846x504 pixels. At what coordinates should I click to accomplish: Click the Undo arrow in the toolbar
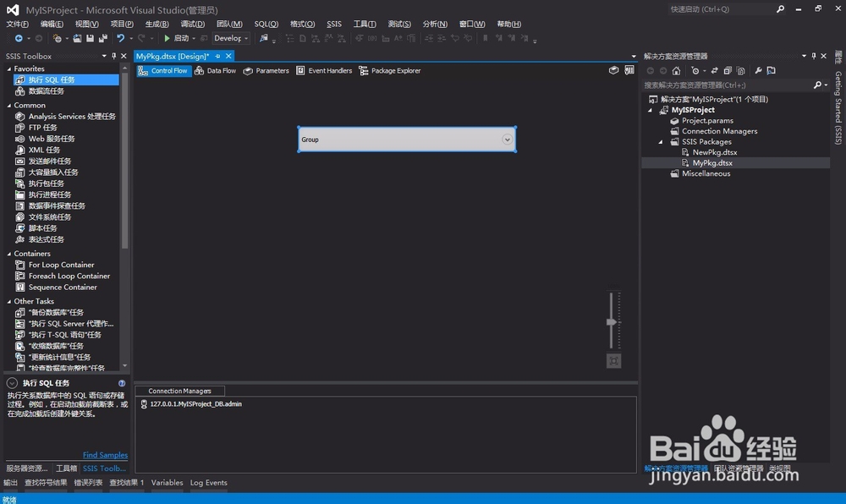[120, 38]
